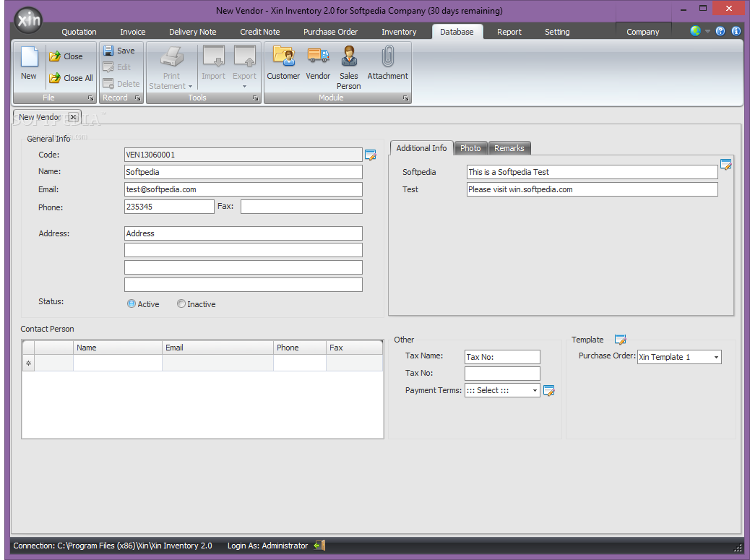
Task: Click the Email column header in Contact Person
Action: tap(217, 348)
